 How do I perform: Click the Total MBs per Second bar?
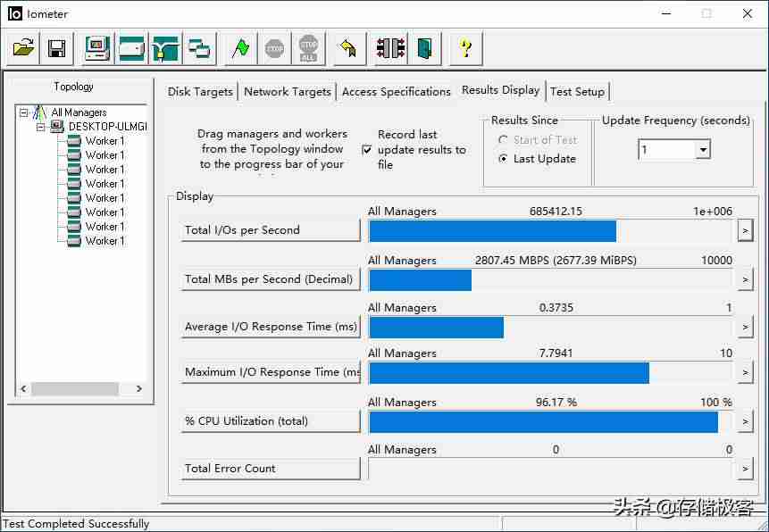(x=551, y=280)
